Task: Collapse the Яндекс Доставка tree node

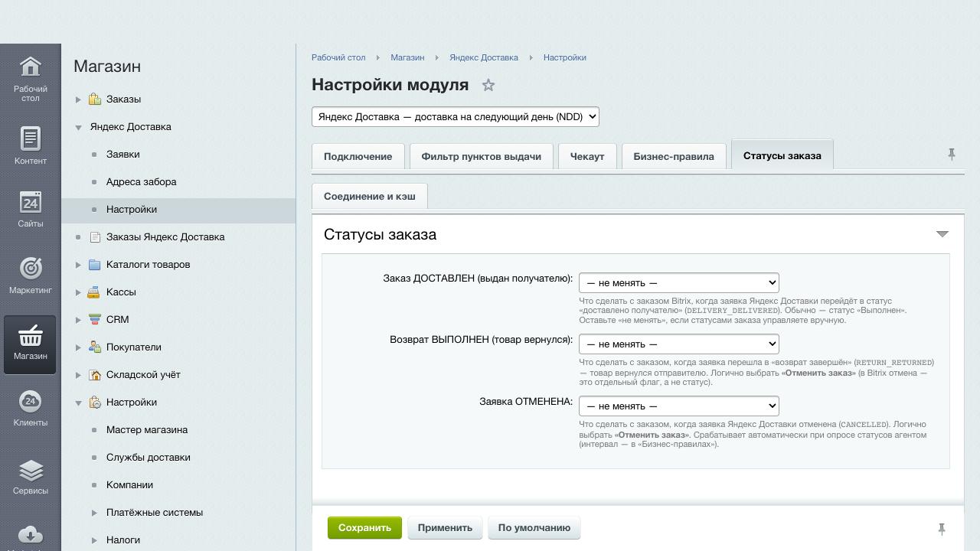Action: tap(78, 127)
